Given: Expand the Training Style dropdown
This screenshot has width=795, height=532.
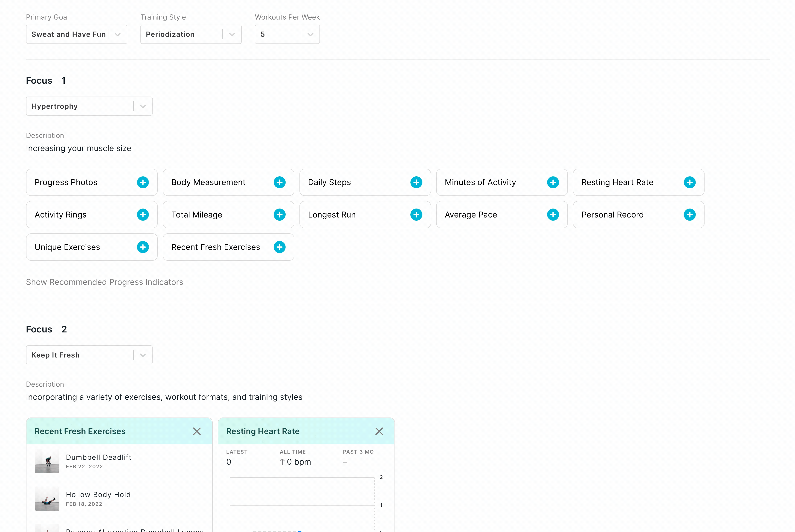Looking at the screenshot, I should point(232,34).
